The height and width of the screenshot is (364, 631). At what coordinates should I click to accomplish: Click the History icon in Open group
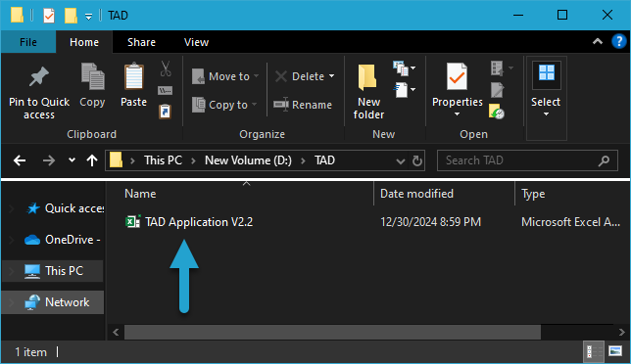(497, 112)
